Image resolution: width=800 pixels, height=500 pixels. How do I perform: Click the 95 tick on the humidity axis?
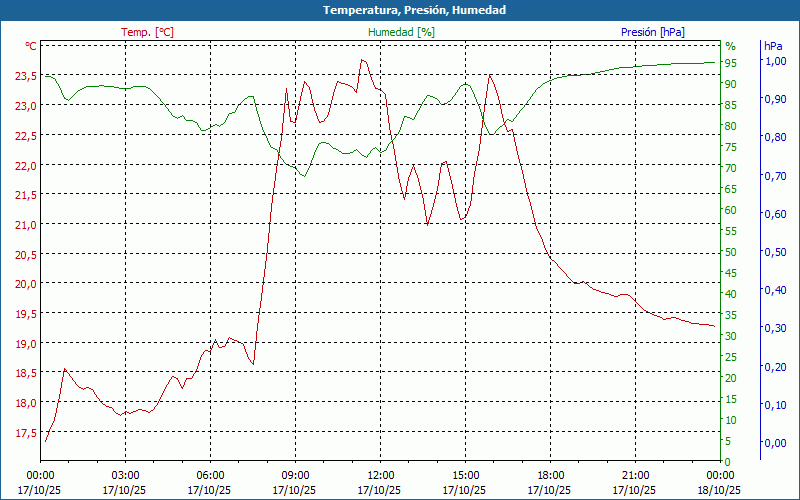731,63
